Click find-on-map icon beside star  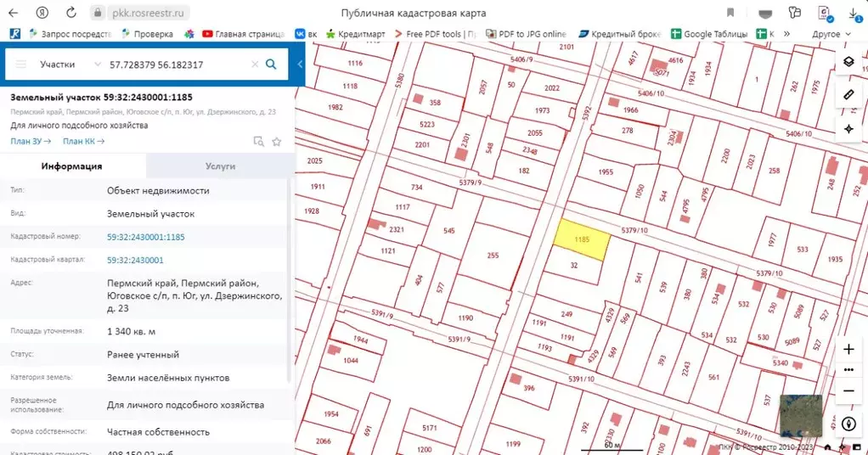[258, 142]
